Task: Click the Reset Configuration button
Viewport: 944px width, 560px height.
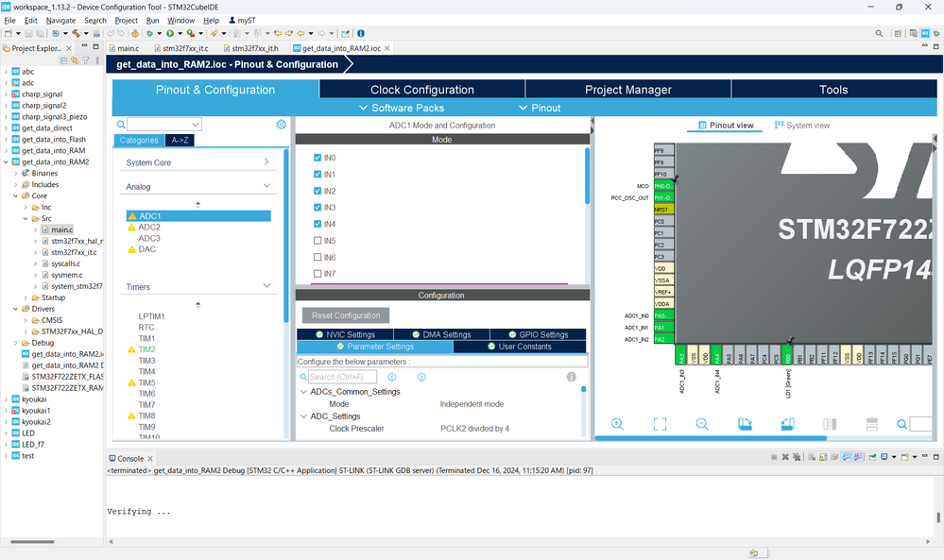Action: (x=346, y=315)
